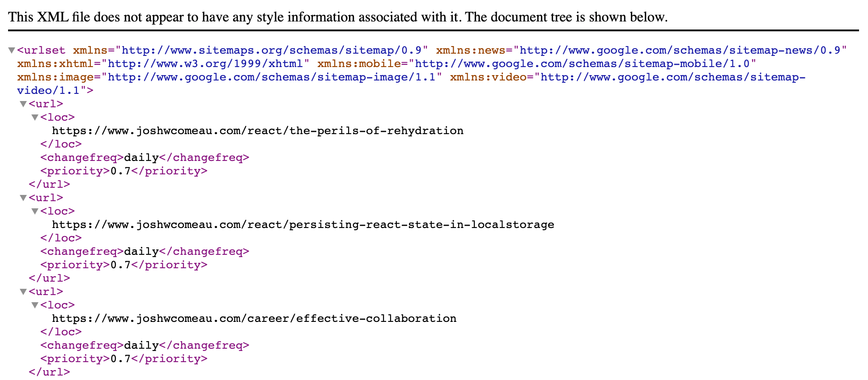Click priority 0.7 line under effective-collaboration
Screen dimensions: 868x380
(124, 359)
